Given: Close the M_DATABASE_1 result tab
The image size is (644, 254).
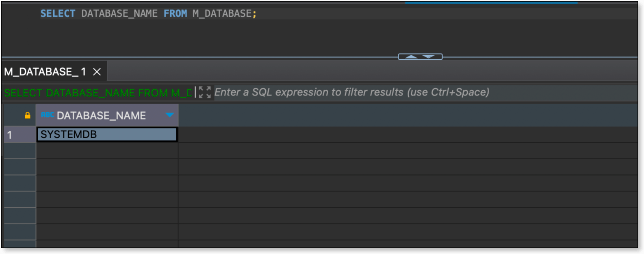Looking at the screenshot, I should point(97,72).
